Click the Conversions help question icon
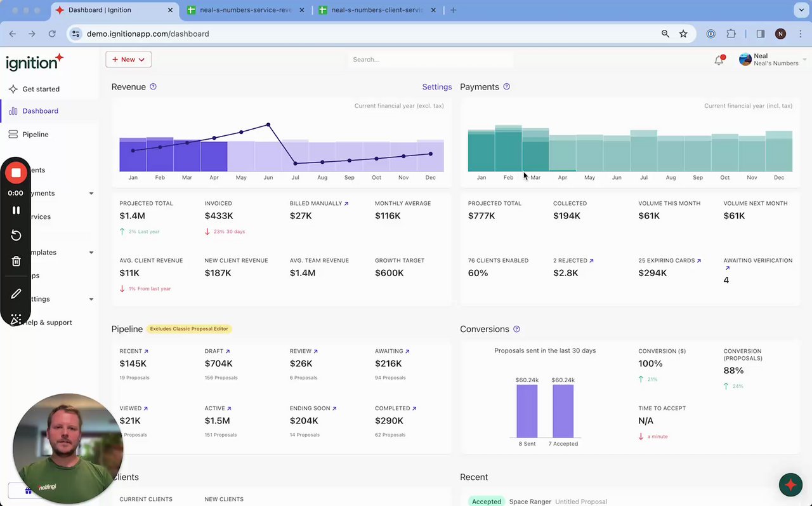Screen dimensions: 812x506 pyautogui.click(x=516, y=329)
